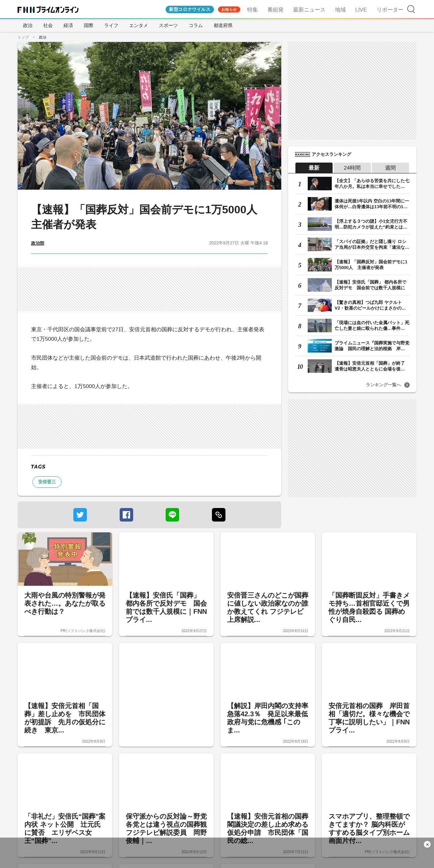Select the スポーツ category
The image size is (434, 868).
pos(168,25)
